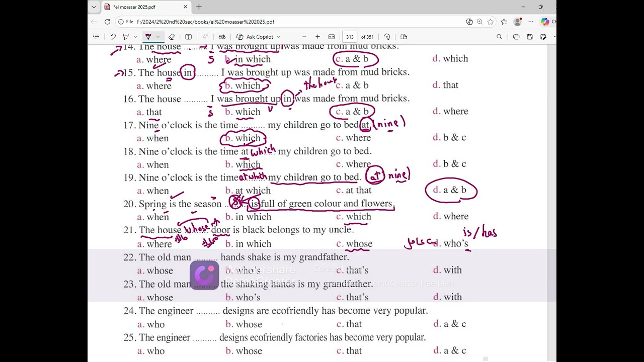Zoom out of the PDF
This screenshot has height=362, width=644.
304,37
